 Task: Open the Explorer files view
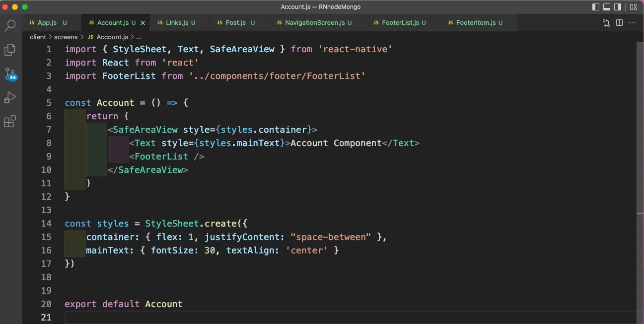click(x=10, y=50)
